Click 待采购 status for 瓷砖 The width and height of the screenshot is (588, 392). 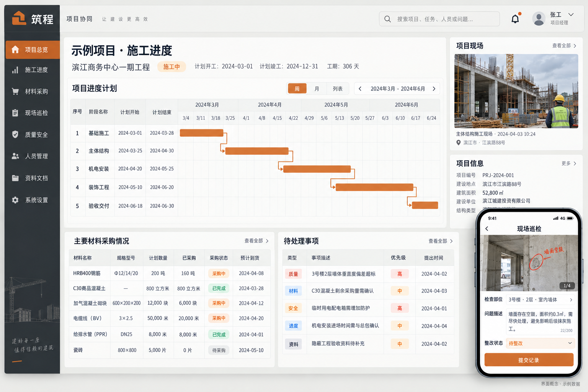point(219,350)
